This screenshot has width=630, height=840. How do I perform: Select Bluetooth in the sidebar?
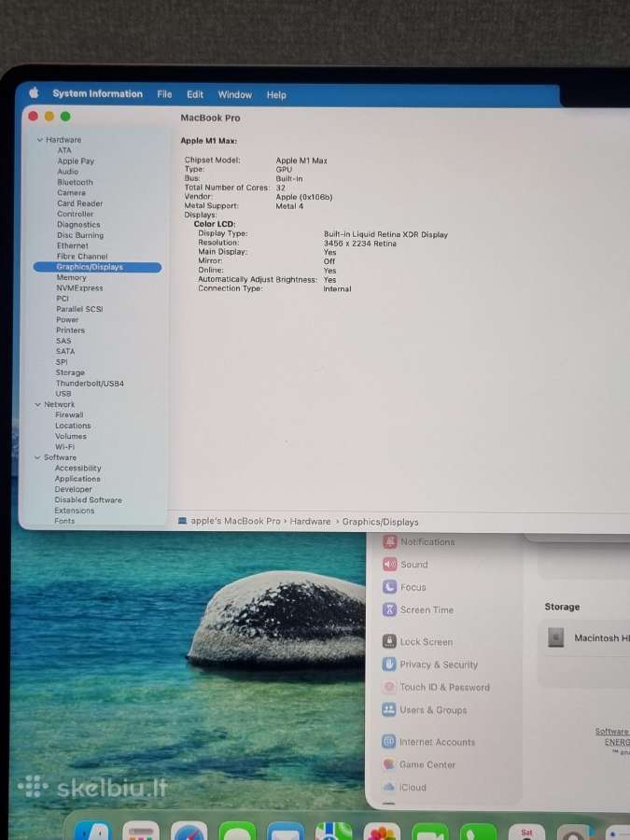click(x=75, y=182)
